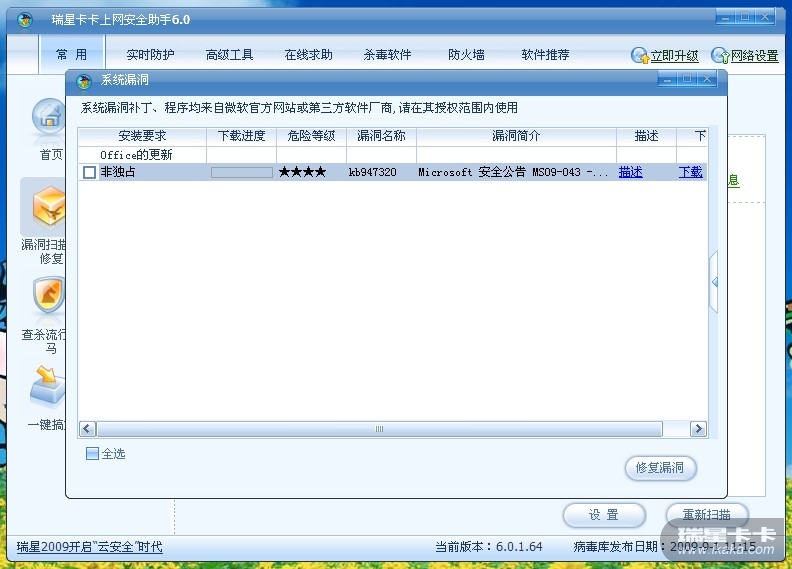792x569 pixels.
Task: Click the scroll right arrow
Action: tap(698, 429)
